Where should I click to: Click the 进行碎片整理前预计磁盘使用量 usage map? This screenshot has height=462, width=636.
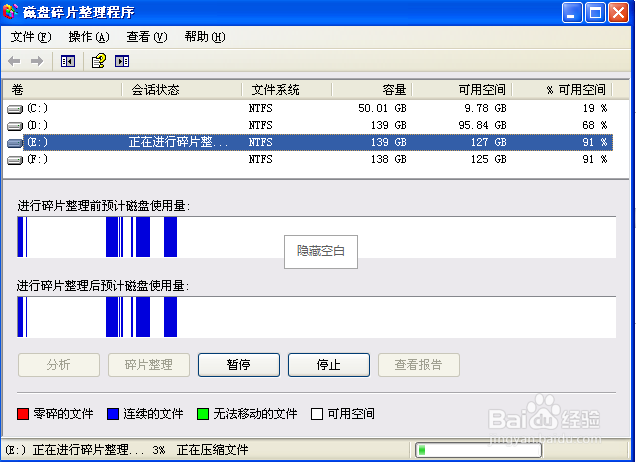(x=316, y=237)
